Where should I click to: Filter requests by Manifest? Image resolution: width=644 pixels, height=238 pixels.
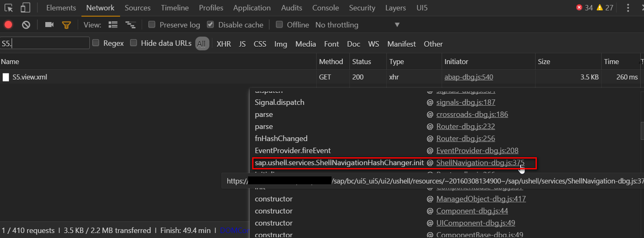tap(402, 44)
